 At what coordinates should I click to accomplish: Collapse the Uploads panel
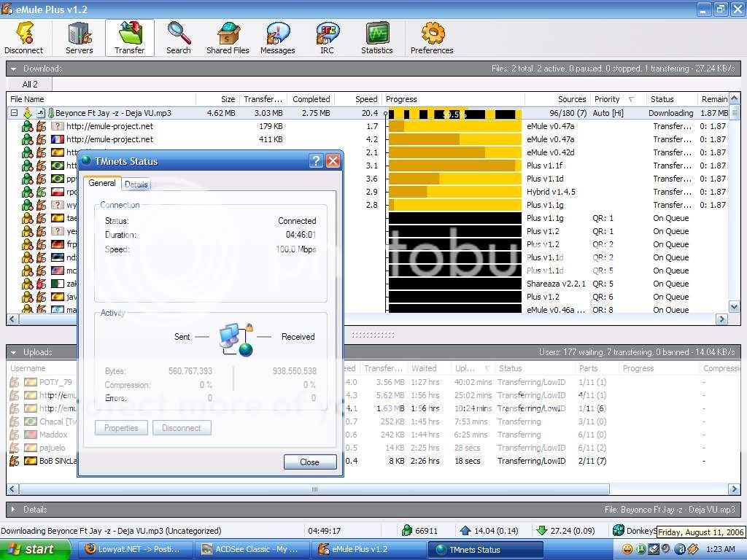[x=12, y=352]
